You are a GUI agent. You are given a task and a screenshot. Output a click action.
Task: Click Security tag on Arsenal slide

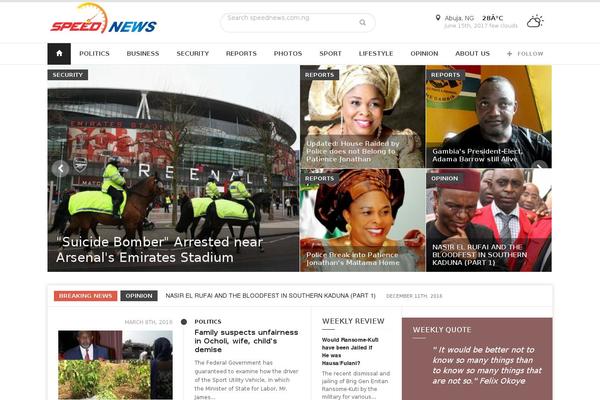tap(68, 75)
